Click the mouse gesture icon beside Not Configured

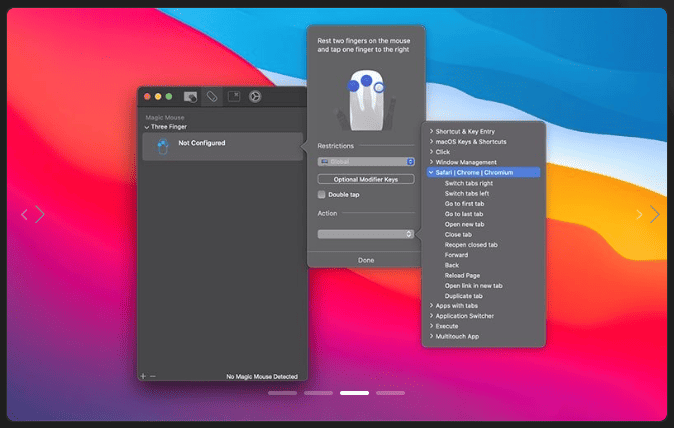(x=162, y=147)
